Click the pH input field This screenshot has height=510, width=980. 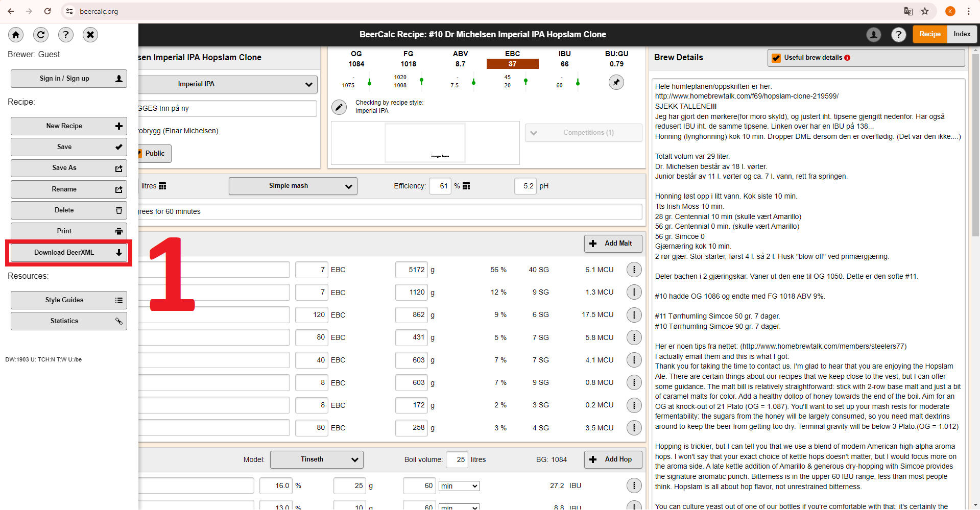pyautogui.click(x=525, y=186)
